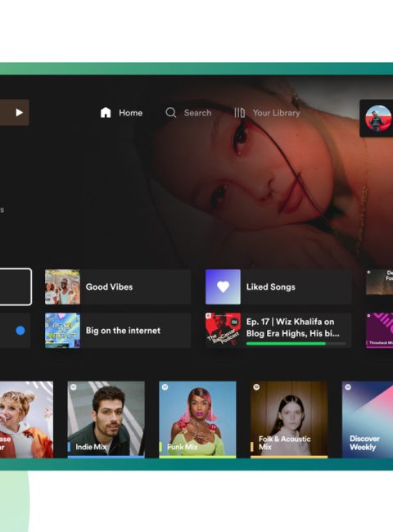
Task: Click the episode progress bar
Action: coord(296,344)
